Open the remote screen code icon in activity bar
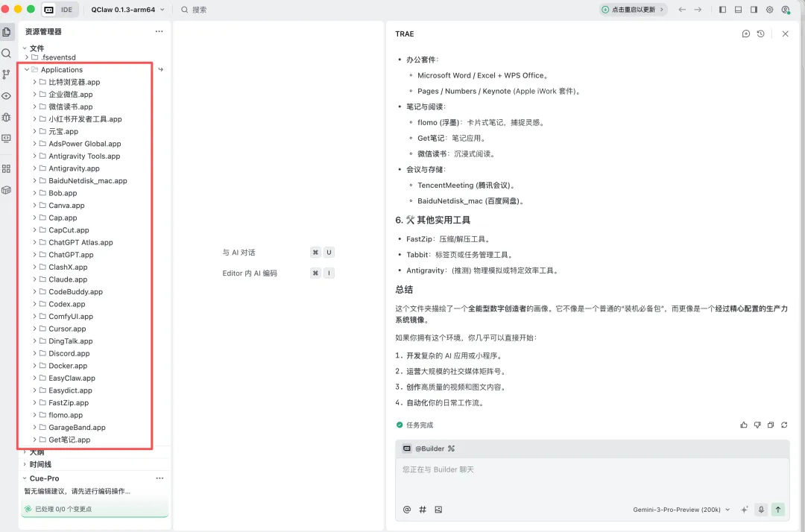 click(7, 139)
